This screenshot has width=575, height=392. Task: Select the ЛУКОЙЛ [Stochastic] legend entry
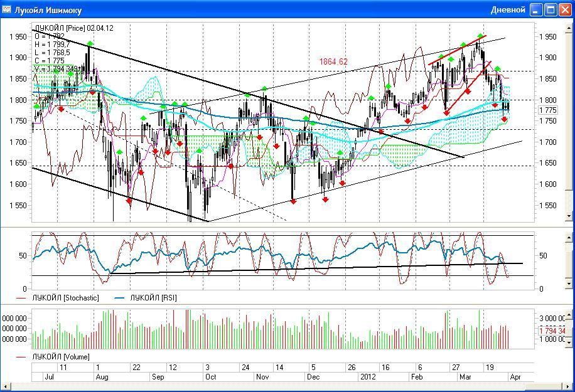click(x=58, y=298)
